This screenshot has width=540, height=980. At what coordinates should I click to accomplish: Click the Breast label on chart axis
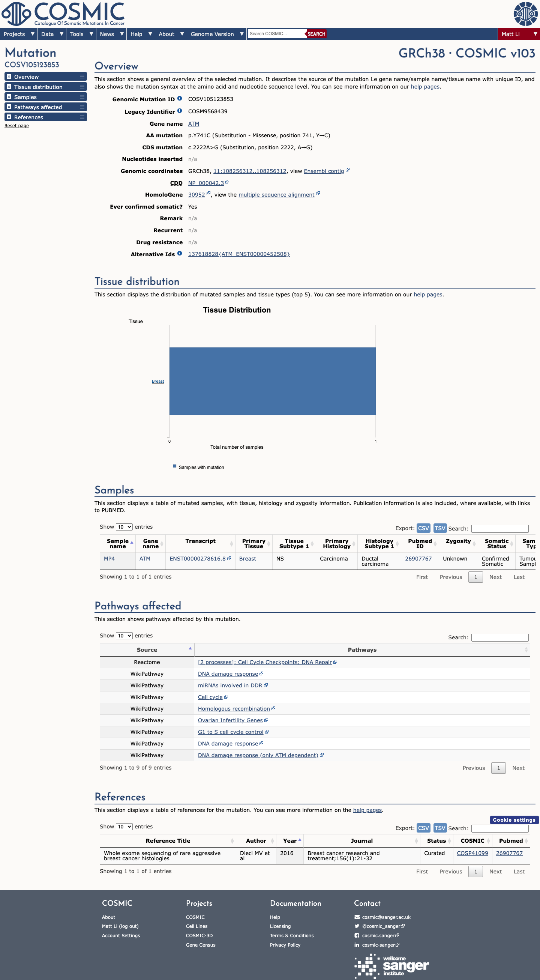(x=158, y=381)
